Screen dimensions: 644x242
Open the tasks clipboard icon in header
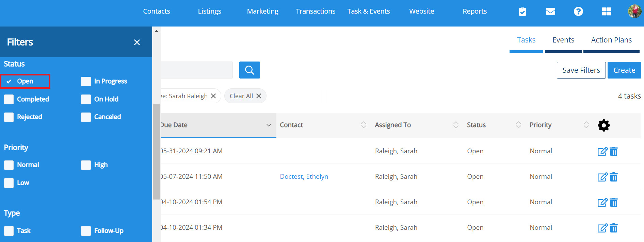click(522, 12)
